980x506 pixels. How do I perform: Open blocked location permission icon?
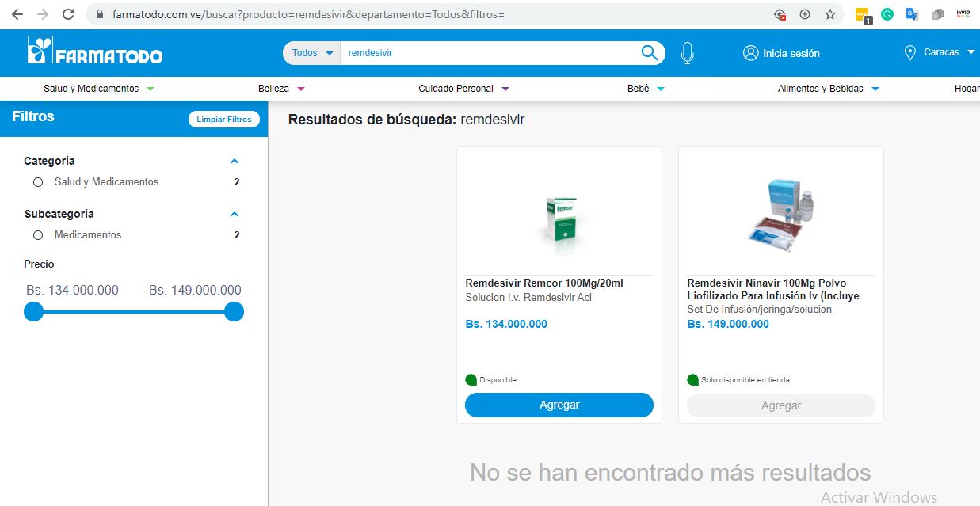click(x=780, y=14)
